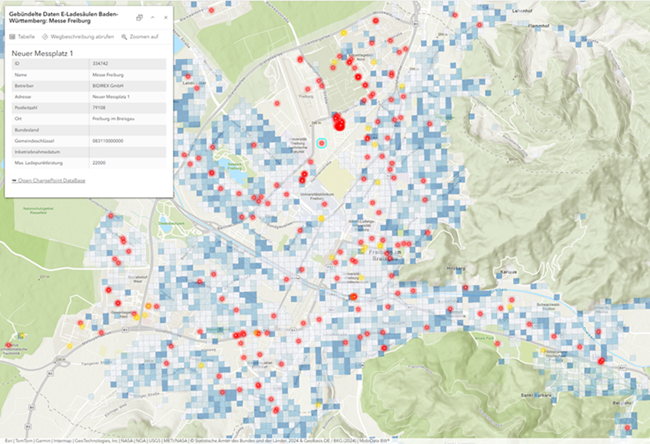Screen dimensions: 650x444
Task: Click the cyan-highlighted selected station marker
Action: (322, 143)
